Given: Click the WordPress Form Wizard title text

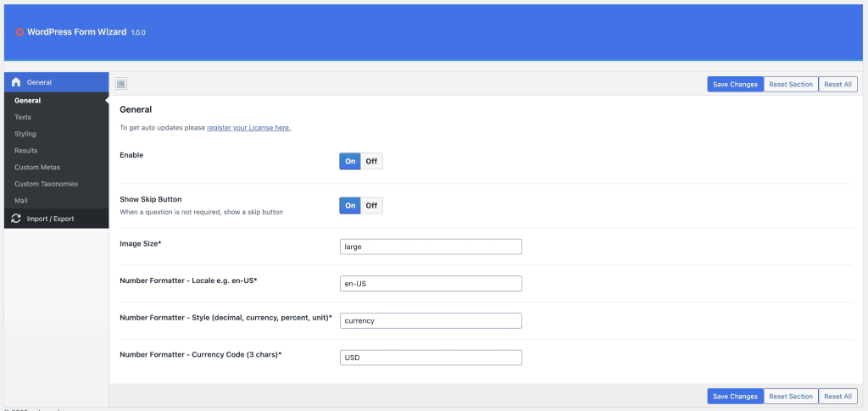Looking at the screenshot, I should point(76,32).
